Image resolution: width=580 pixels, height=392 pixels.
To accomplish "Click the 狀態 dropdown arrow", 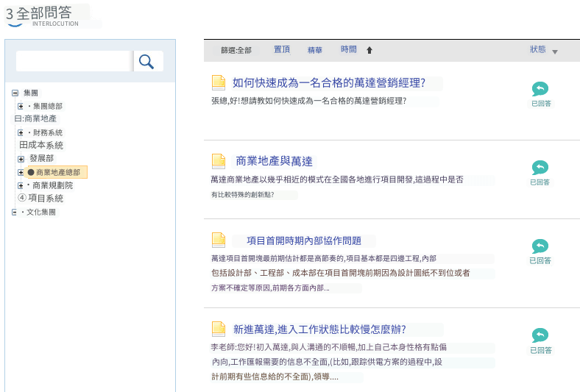I will [555, 52].
